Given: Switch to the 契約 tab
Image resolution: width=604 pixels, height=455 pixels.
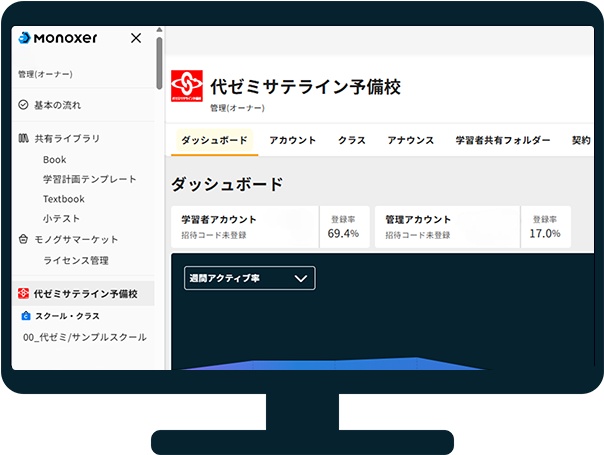Looking at the screenshot, I should coord(581,140).
